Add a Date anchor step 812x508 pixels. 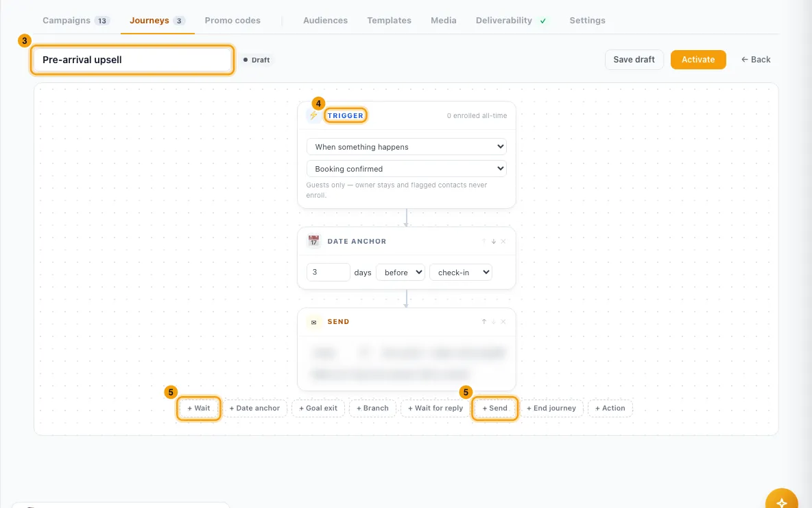254,408
